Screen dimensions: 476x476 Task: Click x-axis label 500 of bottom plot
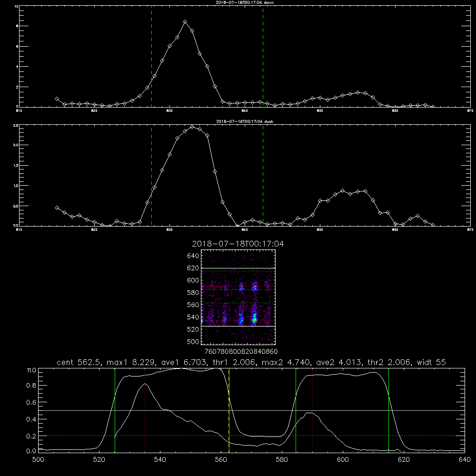tap(38, 460)
